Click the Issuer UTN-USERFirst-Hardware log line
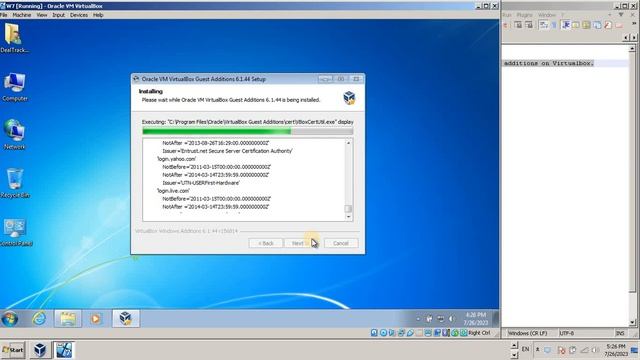 click(201, 183)
